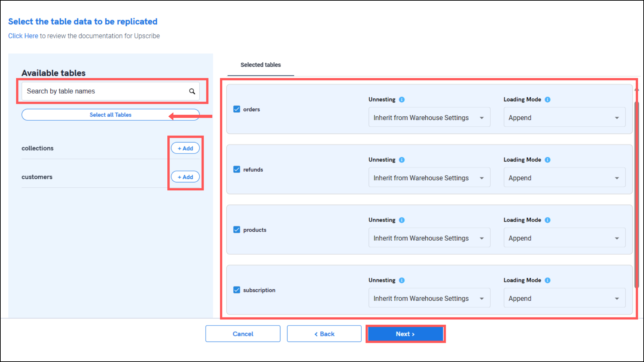Screen dimensions: 644x362
Task: Click the search magnifier icon
Action: (x=192, y=91)
